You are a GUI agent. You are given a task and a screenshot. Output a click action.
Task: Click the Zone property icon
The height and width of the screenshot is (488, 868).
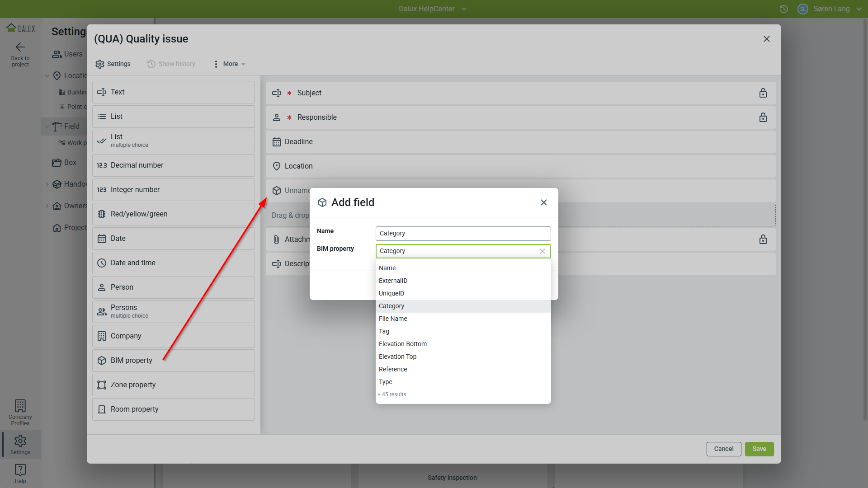tap(102, 385)
